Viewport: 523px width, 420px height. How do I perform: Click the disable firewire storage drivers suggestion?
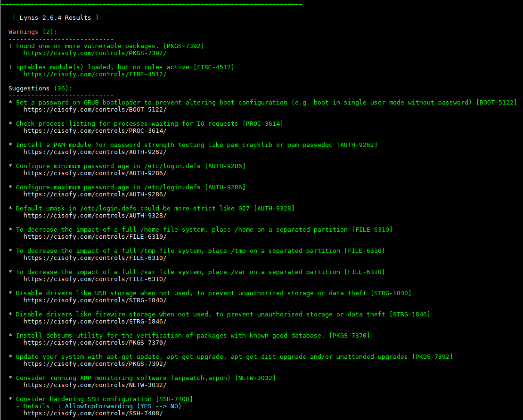223,315
